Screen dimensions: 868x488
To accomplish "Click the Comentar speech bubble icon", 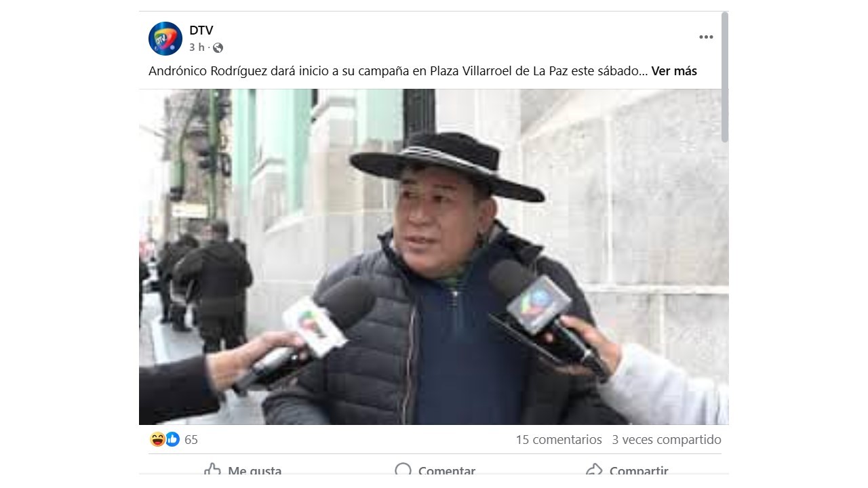I will (403, 470).
